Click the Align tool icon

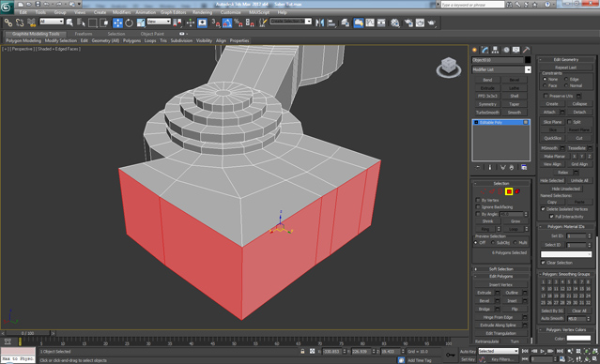(331, 23)
